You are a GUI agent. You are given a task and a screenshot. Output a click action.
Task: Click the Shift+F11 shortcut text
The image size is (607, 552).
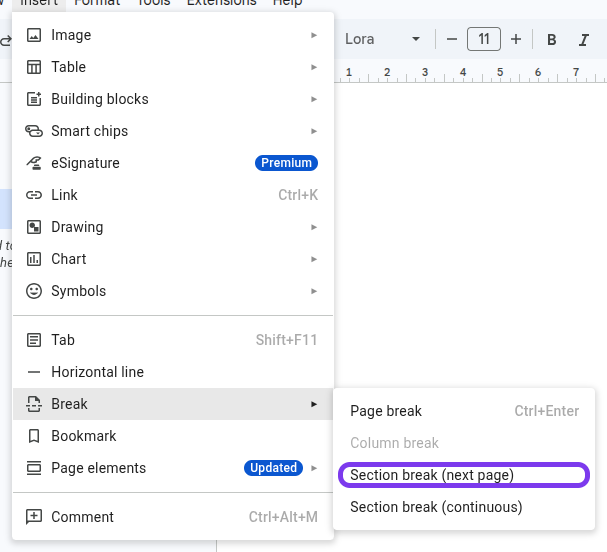pyautogui.click(x=286, y=340)
